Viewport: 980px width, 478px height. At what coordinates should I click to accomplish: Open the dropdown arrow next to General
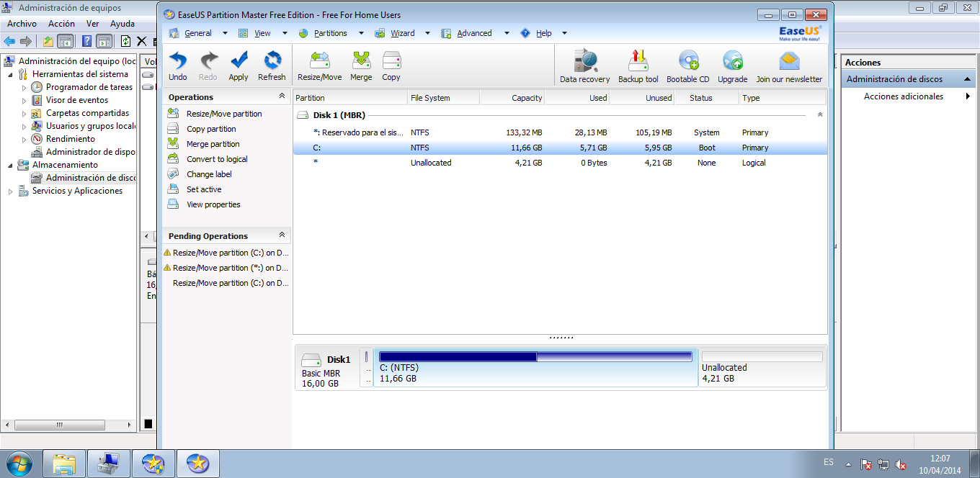click(x=225, y=33)
